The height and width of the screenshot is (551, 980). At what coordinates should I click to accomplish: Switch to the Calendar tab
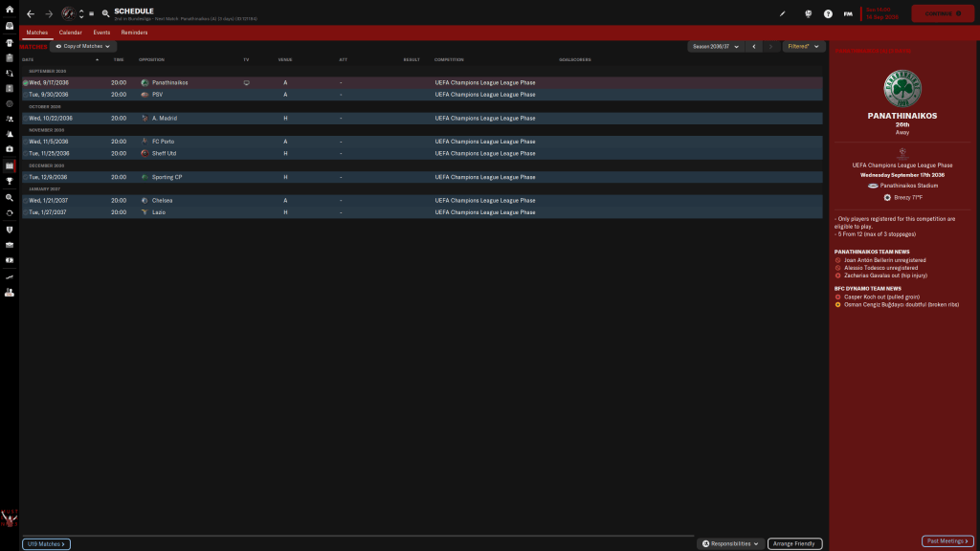click(71, 33)
